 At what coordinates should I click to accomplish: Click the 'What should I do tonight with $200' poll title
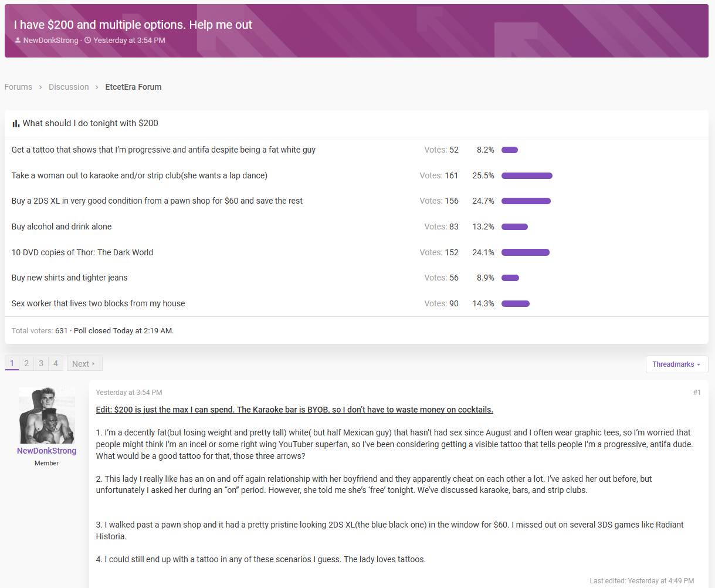90,123
